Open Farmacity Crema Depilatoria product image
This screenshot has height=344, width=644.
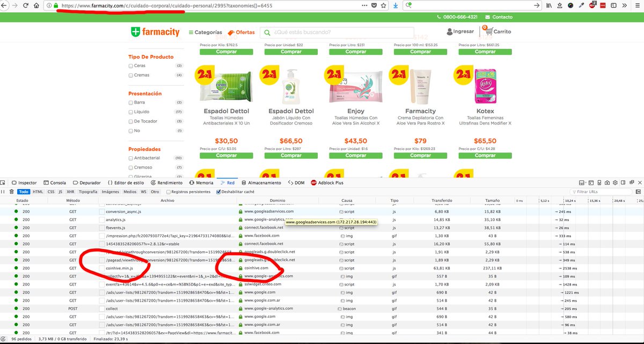(420, 86)
